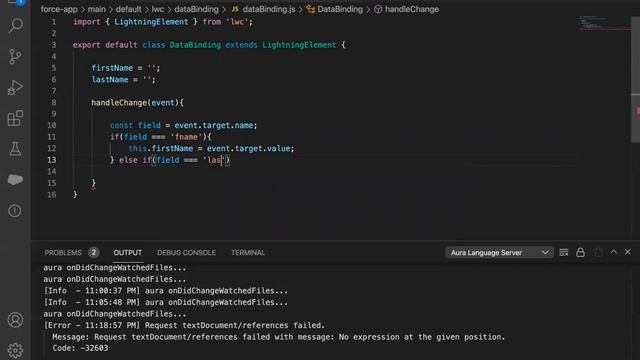Click the 'No expression at the given position' message
The width and height of the screenshot is (640, 360).
(x=422, y=337)
